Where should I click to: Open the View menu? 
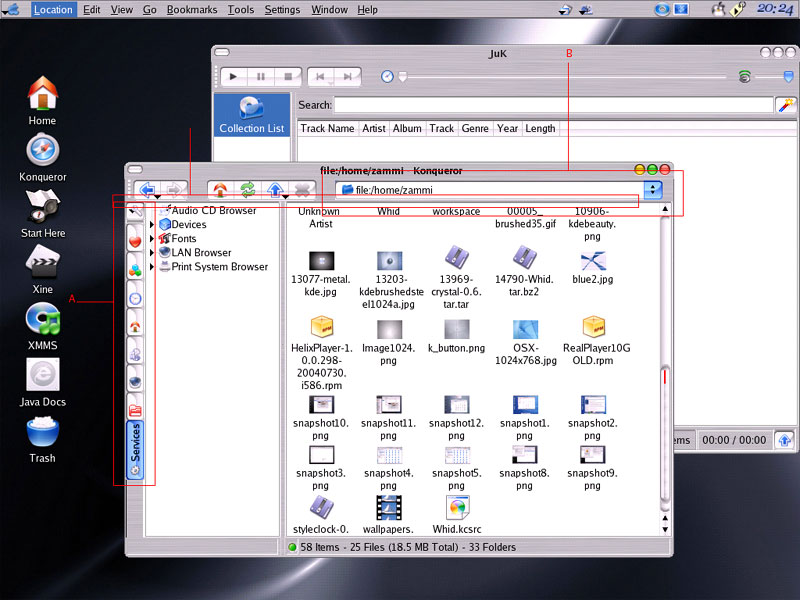pyautogui.click(x=121, y=9)
